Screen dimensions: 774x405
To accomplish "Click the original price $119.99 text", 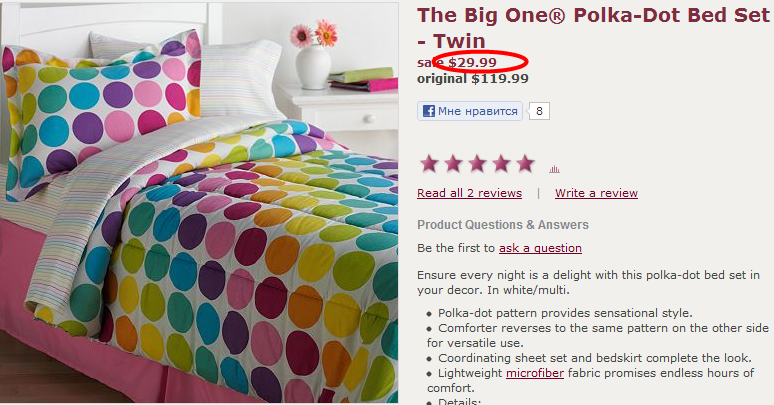I will (x=473, y=78).
